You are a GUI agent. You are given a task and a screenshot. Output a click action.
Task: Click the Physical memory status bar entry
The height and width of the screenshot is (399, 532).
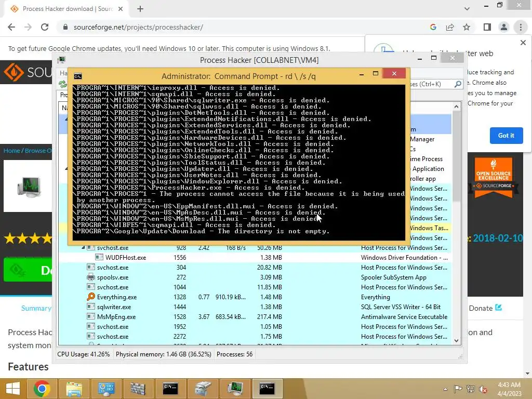(x=164, y=354)
